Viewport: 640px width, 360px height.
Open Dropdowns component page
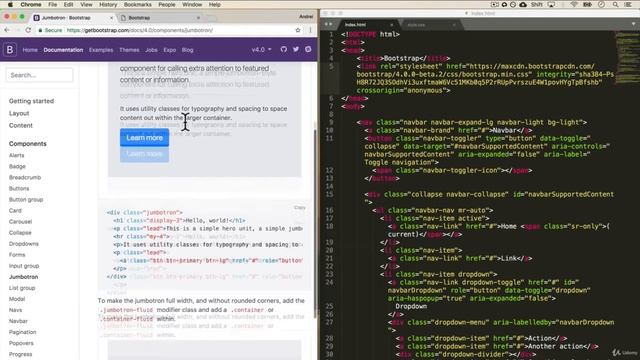[x=24, y=244]
